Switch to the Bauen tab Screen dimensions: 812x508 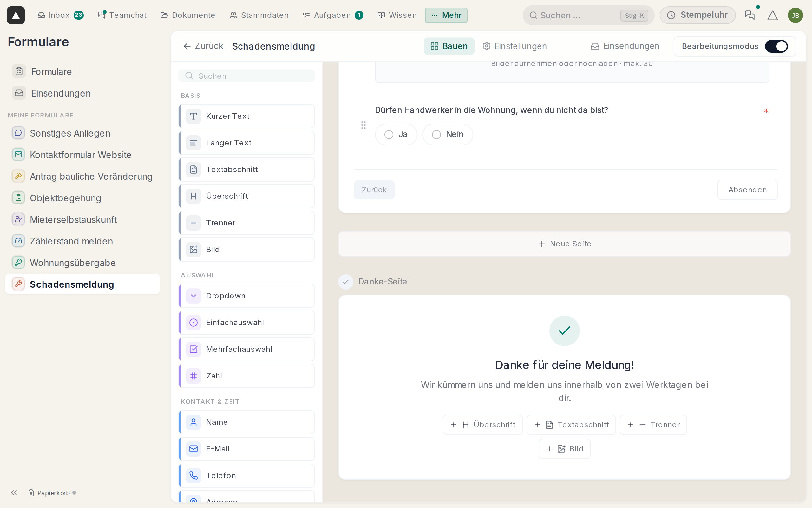click(449, 46)
